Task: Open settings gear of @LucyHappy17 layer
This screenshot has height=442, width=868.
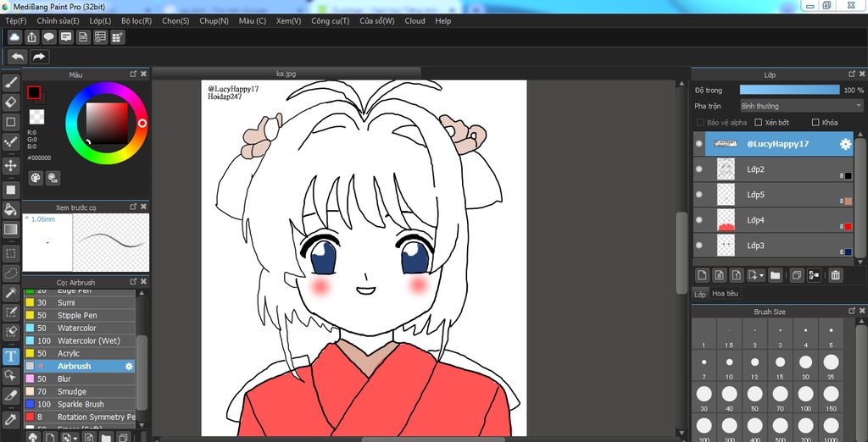Action: tap(845, 144)
